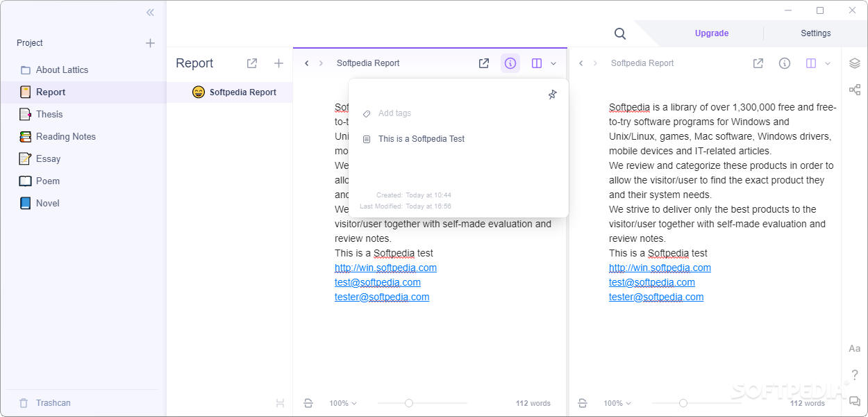Toggle typewriter mode in left pane footer
The image size is (868, 417).
tap(308, 403)
